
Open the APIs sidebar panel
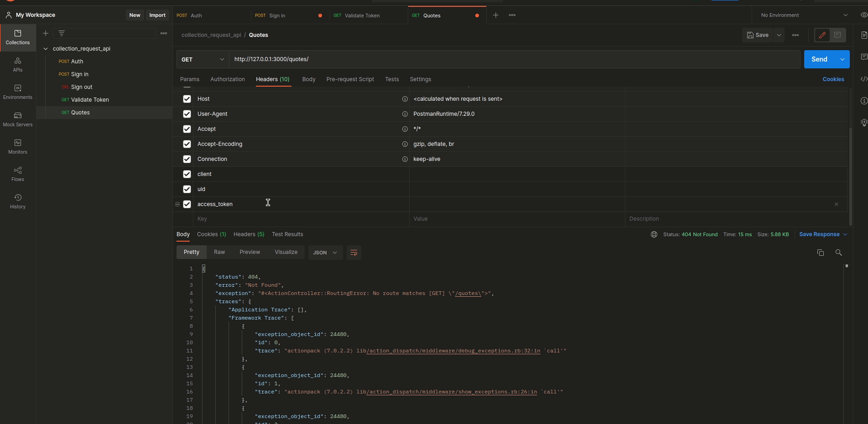(18, 65)
